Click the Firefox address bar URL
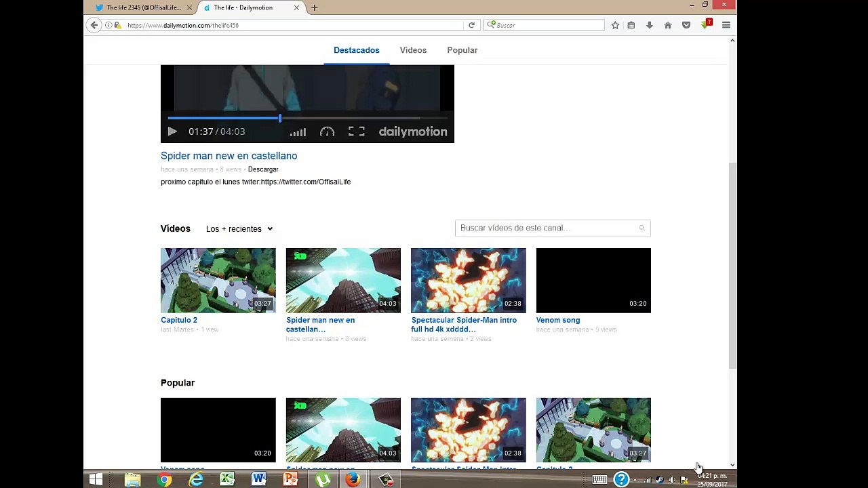Screen dimensions: 868x488 183,25
